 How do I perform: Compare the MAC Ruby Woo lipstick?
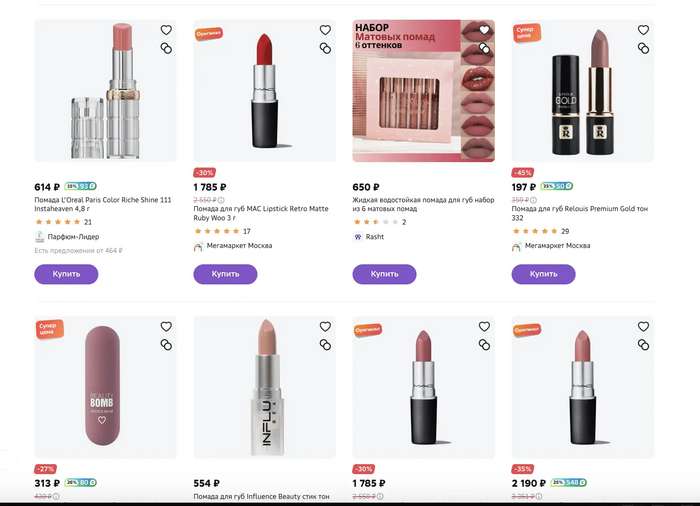pos(325,48)
